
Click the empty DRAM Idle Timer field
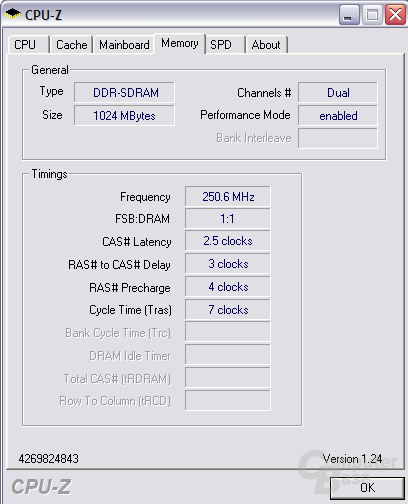pyautogui.click(x=228, y=355)
